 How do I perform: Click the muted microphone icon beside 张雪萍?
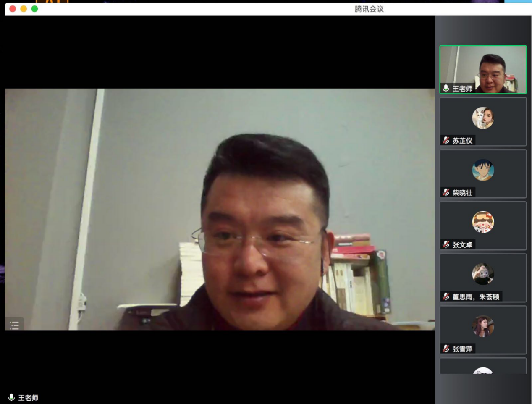pyautogui.click(x=446, y=349)
